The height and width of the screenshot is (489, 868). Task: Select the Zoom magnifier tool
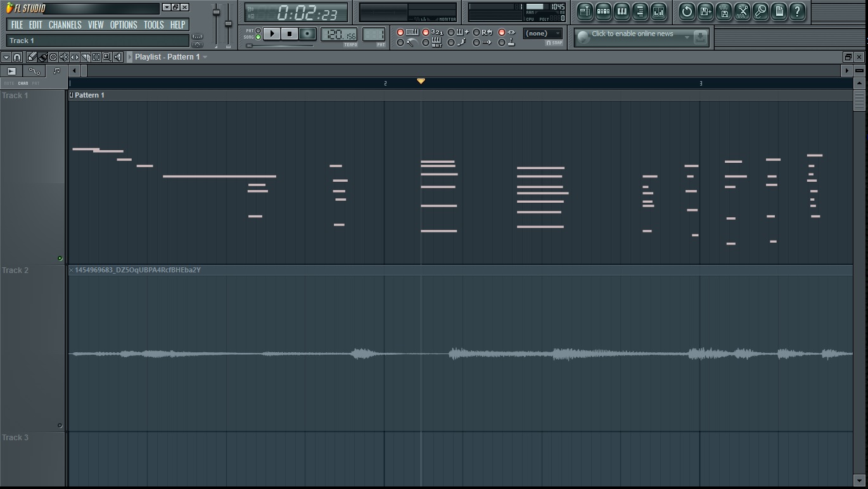pos(107,57)
